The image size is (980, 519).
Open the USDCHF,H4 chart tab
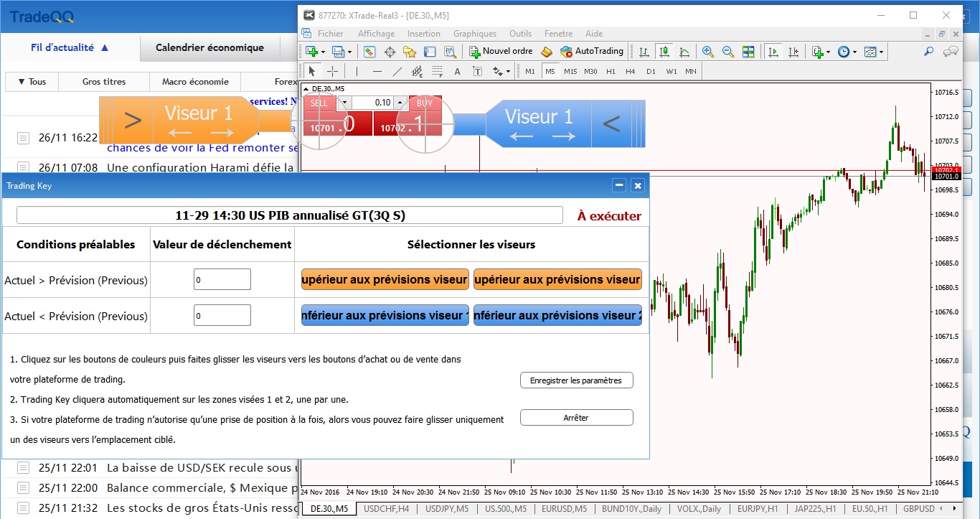387,509
